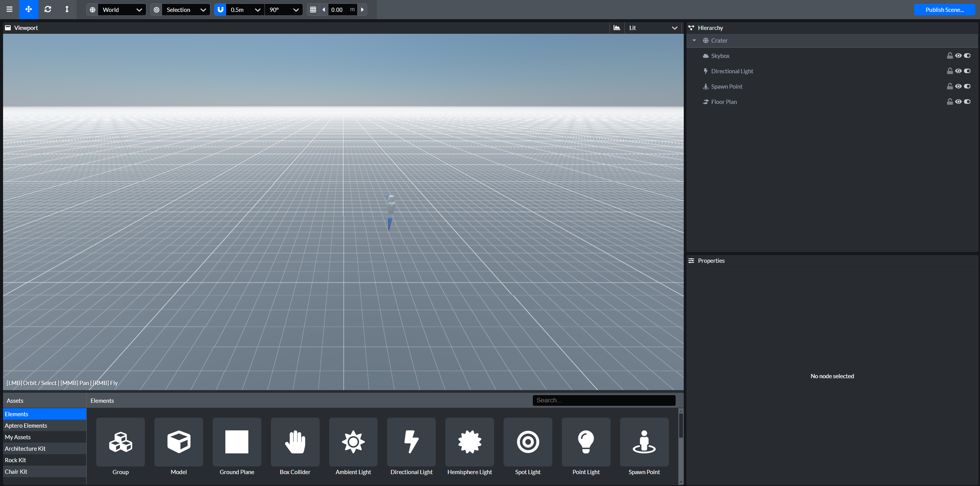This screenshot has width=980, height=486.
Task: Open the 0.5m snap distance dropdown
Action: click(245, 10)
